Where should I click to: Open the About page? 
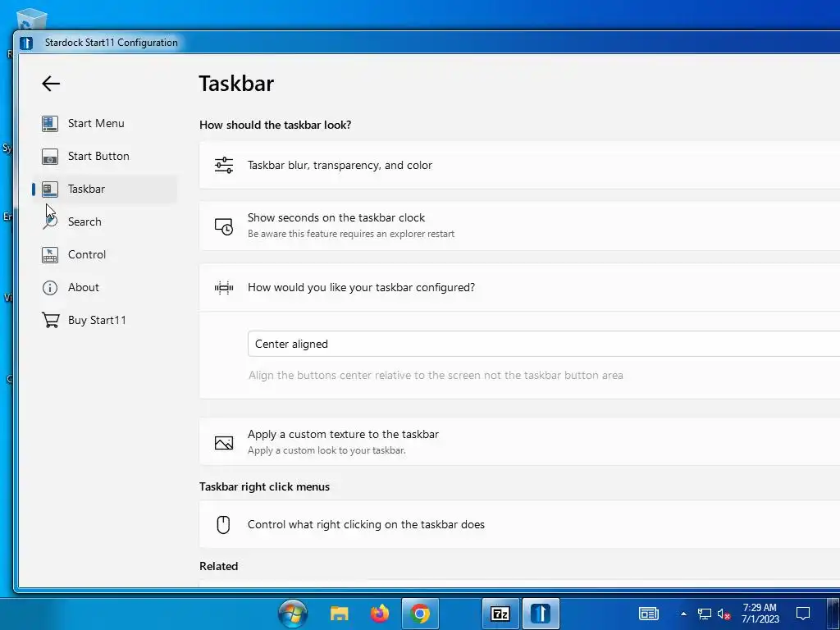click(104, 288)
